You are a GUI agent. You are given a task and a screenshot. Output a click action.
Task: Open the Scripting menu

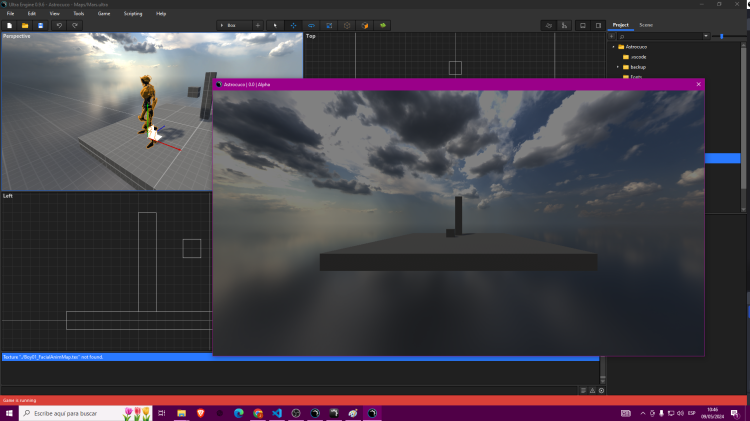click(x=133, y=13)
